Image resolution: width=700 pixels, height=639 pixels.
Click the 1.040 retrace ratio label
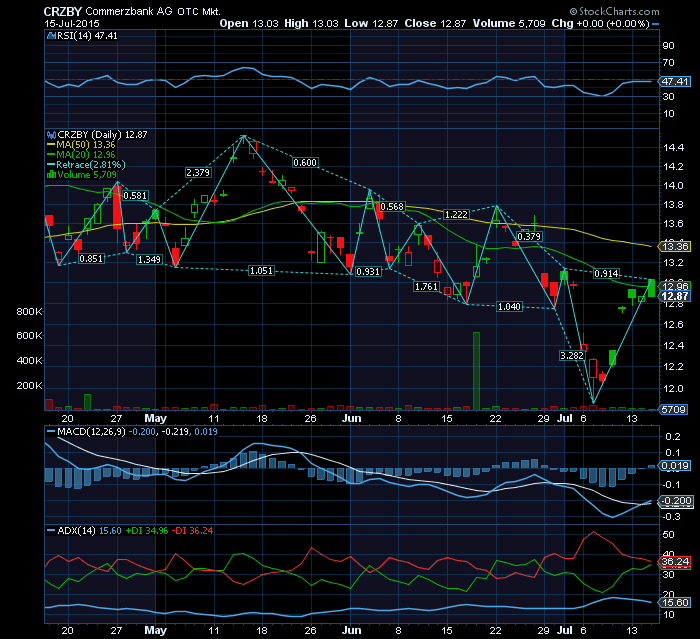tap(509, 306)
